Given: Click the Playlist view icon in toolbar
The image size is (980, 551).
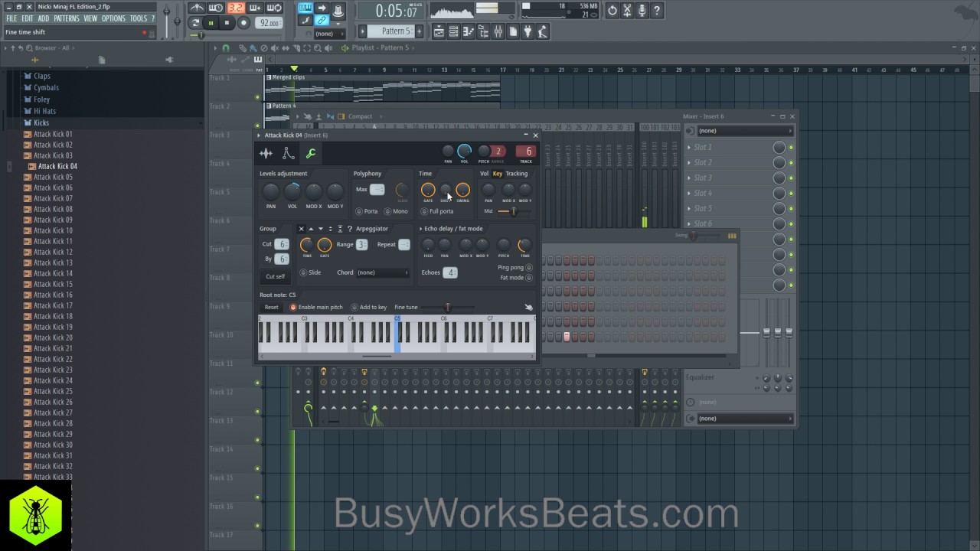Looking at the screenshot, I should click(x=439, y=31).
